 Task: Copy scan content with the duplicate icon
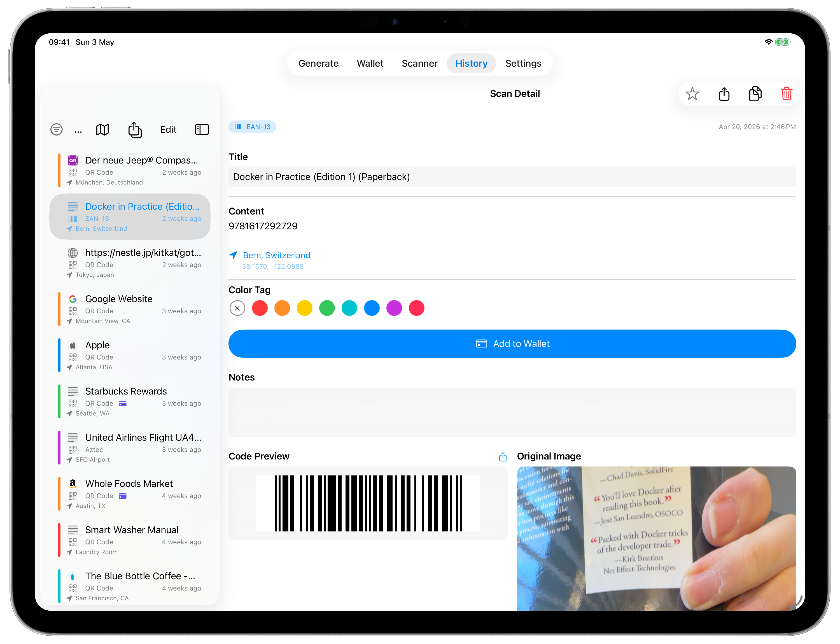pos(755,94)
